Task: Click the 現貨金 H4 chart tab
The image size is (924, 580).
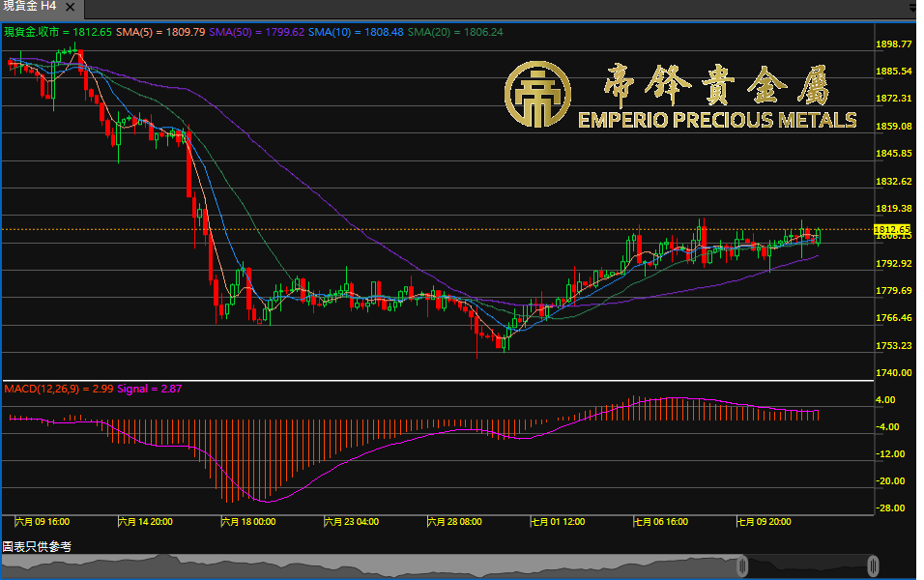Action: click(31, 7)
